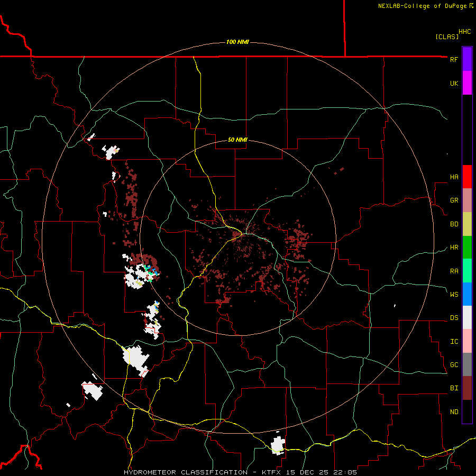Click the BI legend label
Screen dimensions: 476x476
(x=454, y=388)
